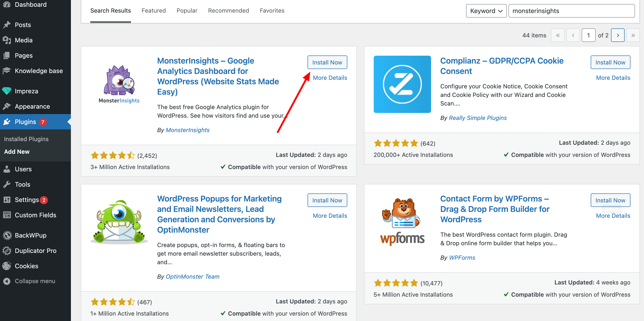This screenshot has height=321, width=644.
Task: Click the Cookies sidebar icon
Action: coord(7,266)
